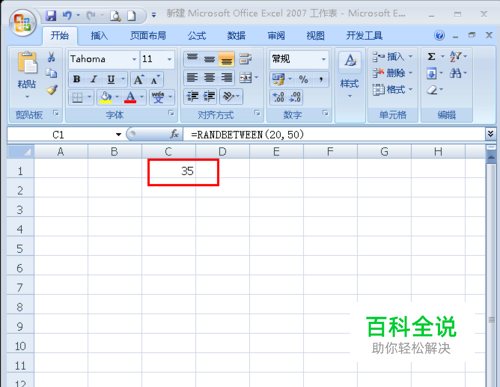The height and width of the screenshot is (387, 500).
Task: Open Sort and Filter button
Action: coord(458,56)
